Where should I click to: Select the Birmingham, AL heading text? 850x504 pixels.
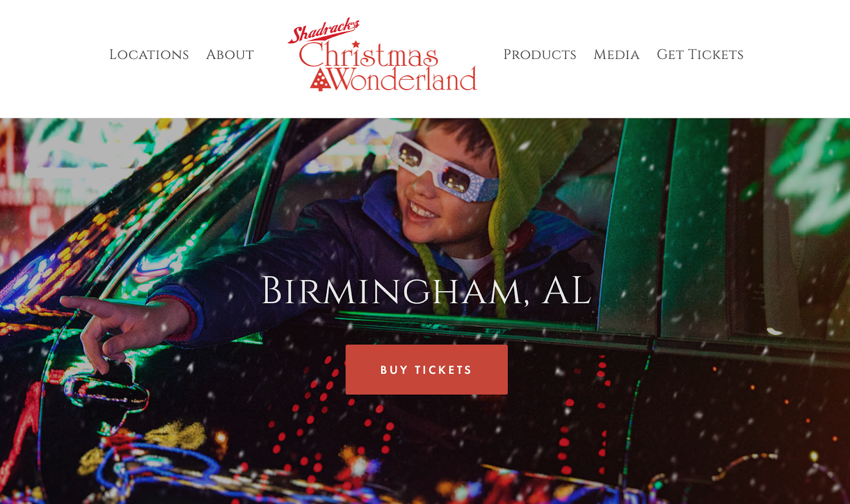(426, 291)
